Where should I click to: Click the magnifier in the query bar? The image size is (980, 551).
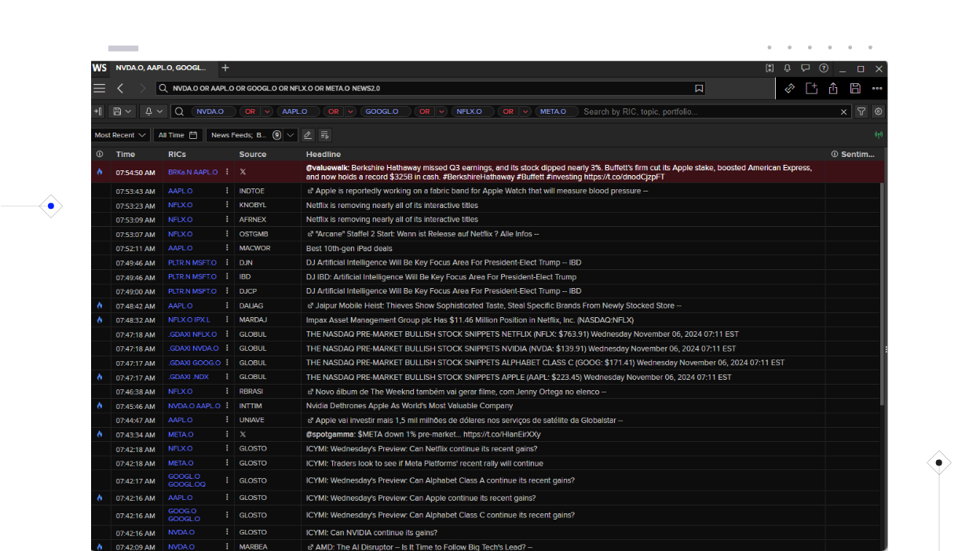(179, 111)
